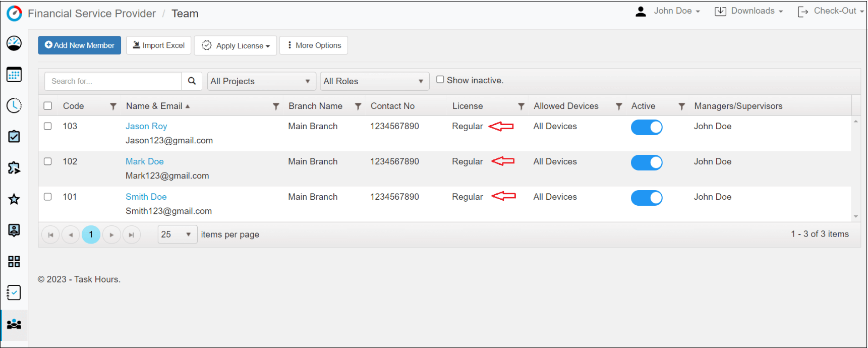
Task: Tick the select-all header checkbox
Action: tap(48, 106)
